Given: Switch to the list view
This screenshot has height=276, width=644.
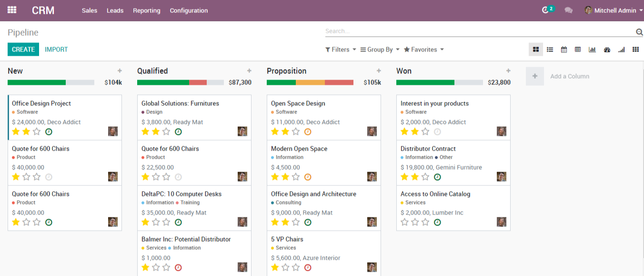Looking at the screenshot, I should click(550, 50).
